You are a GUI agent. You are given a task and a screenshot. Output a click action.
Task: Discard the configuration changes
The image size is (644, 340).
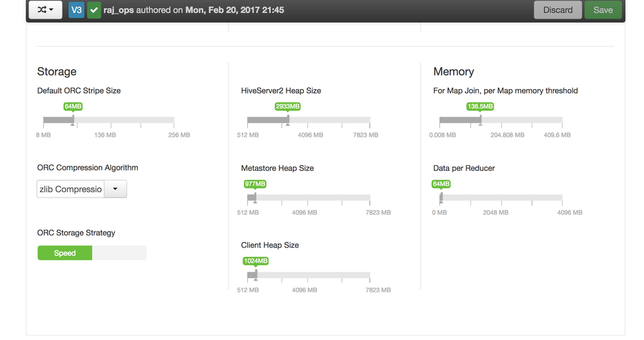click(x=558, y=10)
